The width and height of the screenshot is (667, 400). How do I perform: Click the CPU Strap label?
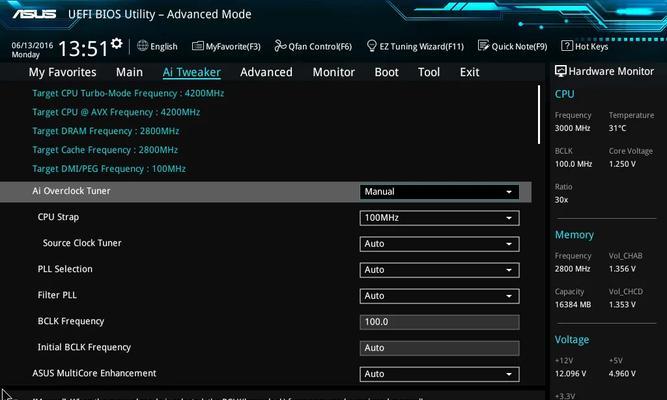click(x=58, y=217)
